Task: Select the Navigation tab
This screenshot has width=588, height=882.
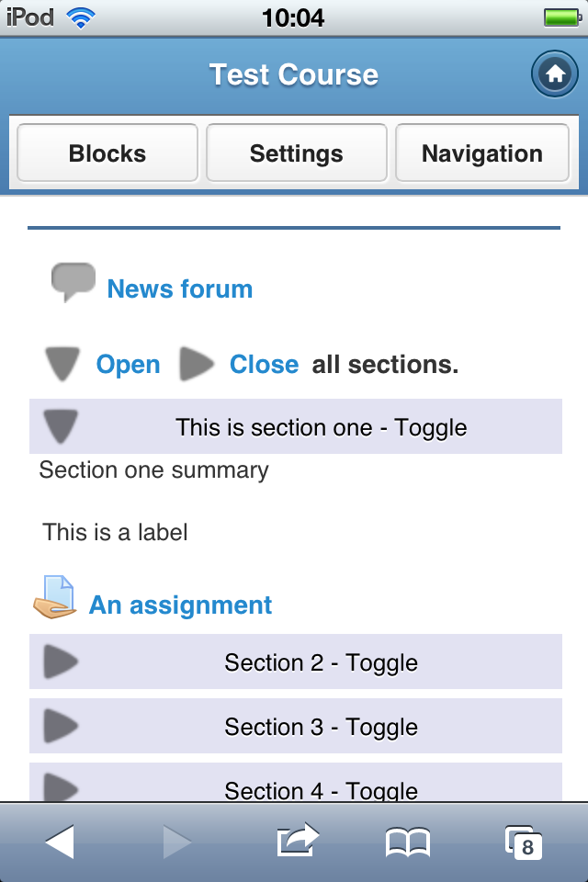Action: click(482, 153)
